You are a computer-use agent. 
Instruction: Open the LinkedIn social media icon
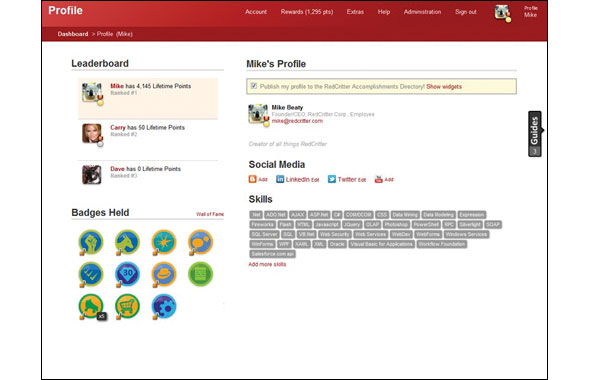pos(280,179)
